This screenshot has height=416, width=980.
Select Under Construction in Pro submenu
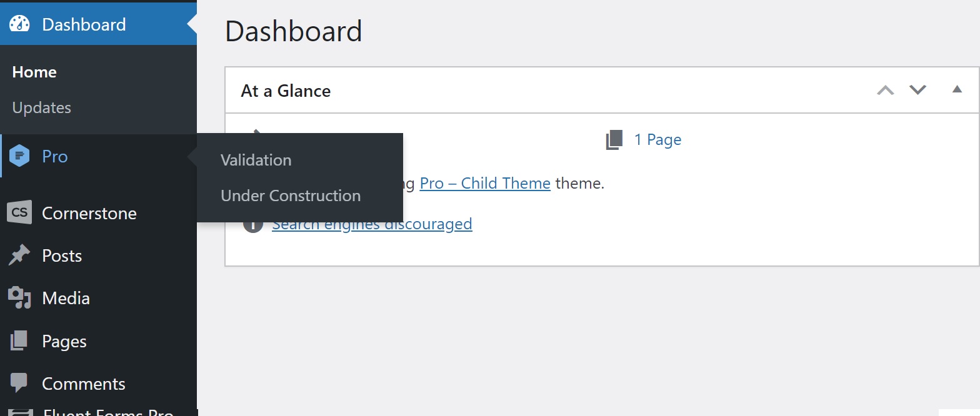291,196
